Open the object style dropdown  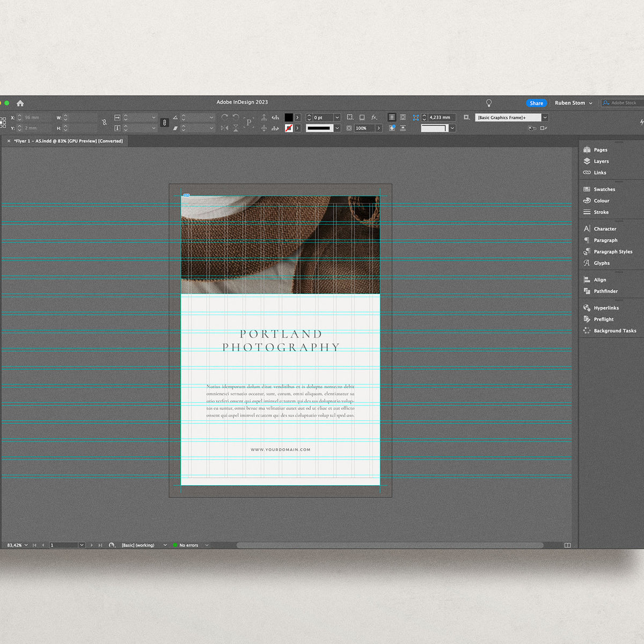[x=545, y=117]
